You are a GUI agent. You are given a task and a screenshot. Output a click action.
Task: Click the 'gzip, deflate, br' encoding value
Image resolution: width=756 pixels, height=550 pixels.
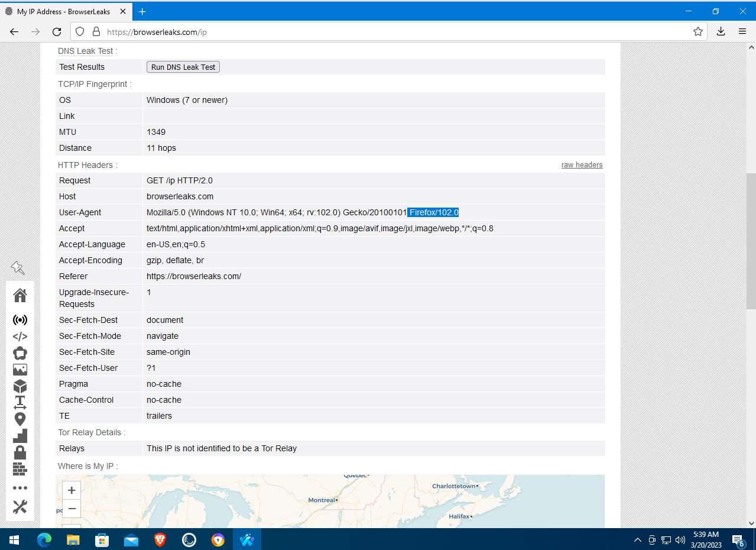tap(175, 260)
